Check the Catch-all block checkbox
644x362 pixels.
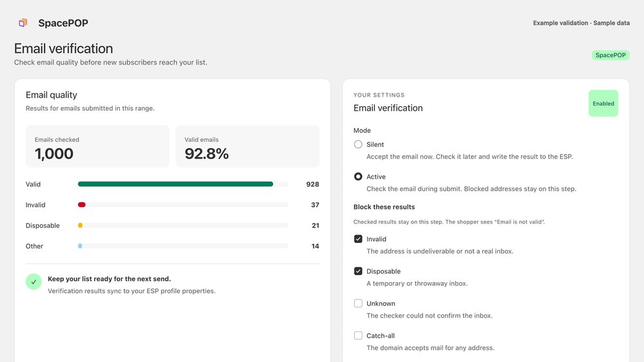click(358, 336)
